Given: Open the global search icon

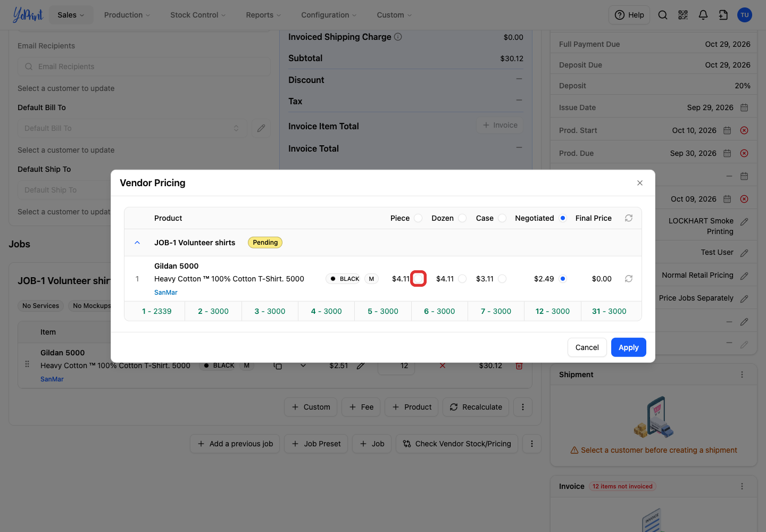Looking at the screenshot, I should [x=663, y=15].
